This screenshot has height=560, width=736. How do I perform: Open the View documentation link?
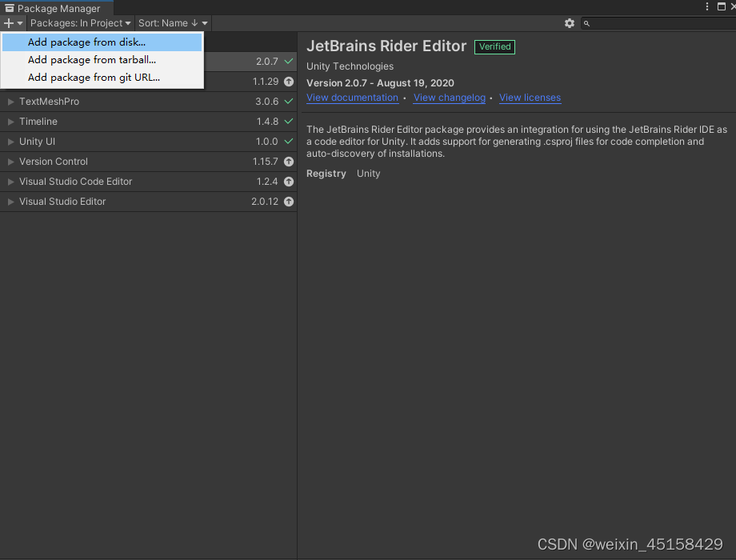[353, 98]
